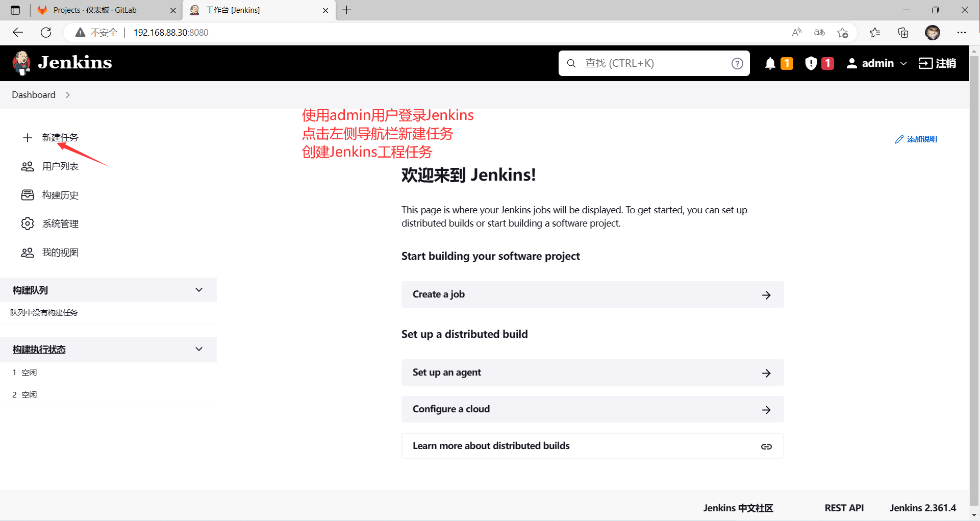This screenshot has height=521, width=980.
Task: Click the Configure a cloud button
Action: click(x=593, y=409)
